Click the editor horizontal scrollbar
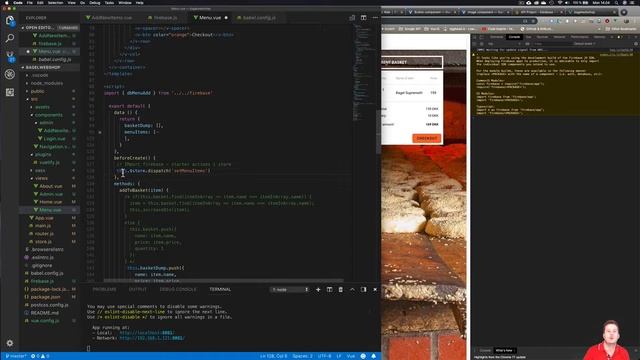Screen dimensions: 640x360 [x=224, y=281]
